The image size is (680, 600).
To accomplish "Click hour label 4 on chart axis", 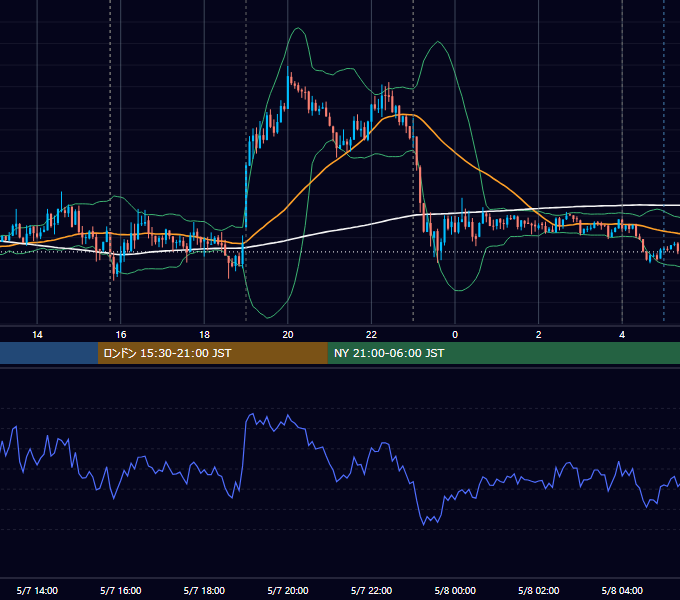I will 622,335.
